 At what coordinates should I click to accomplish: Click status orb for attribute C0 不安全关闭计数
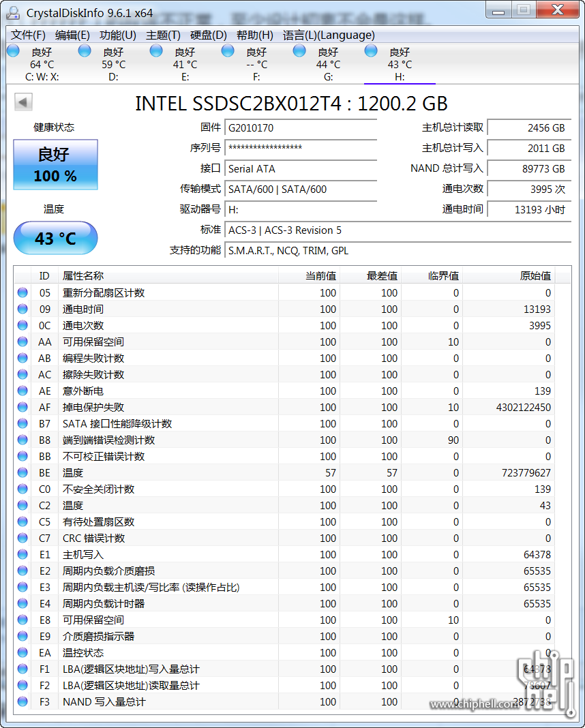click(x=22, y=489)
